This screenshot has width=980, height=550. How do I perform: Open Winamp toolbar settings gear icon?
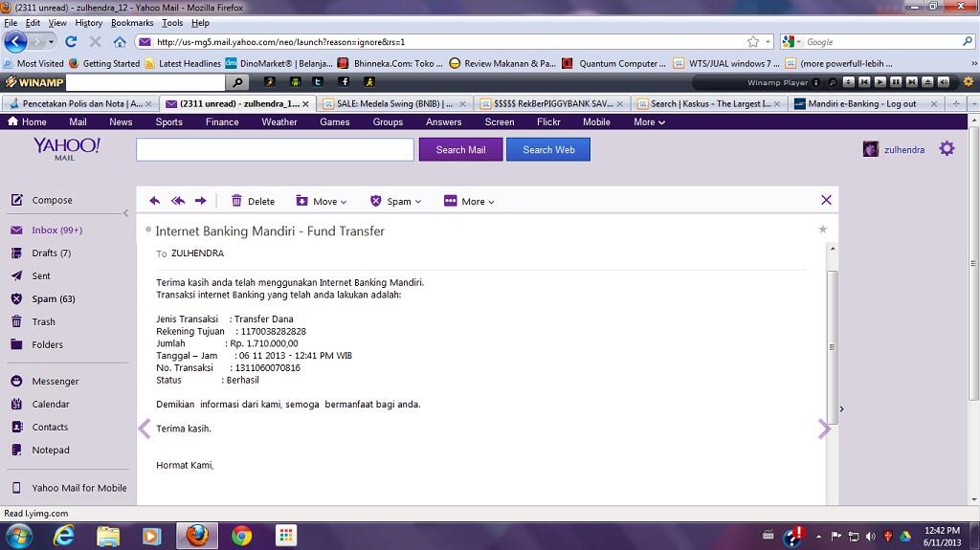point(969,82)
